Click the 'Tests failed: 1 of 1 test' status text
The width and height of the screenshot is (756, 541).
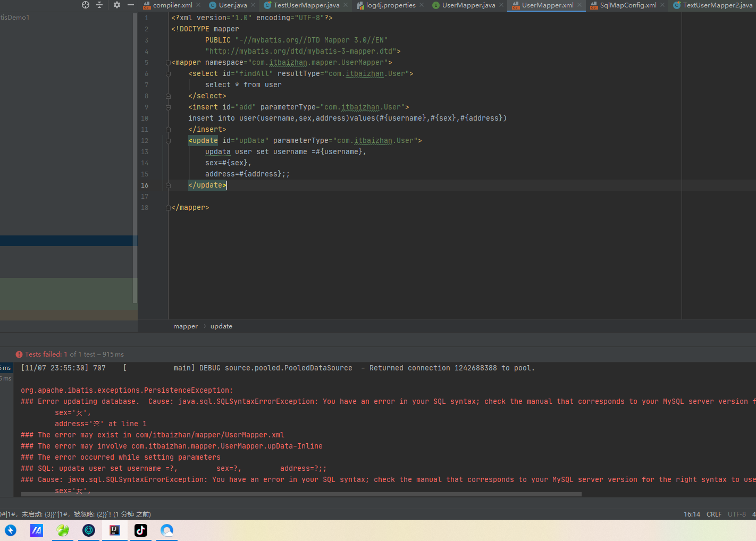(74, 354)
